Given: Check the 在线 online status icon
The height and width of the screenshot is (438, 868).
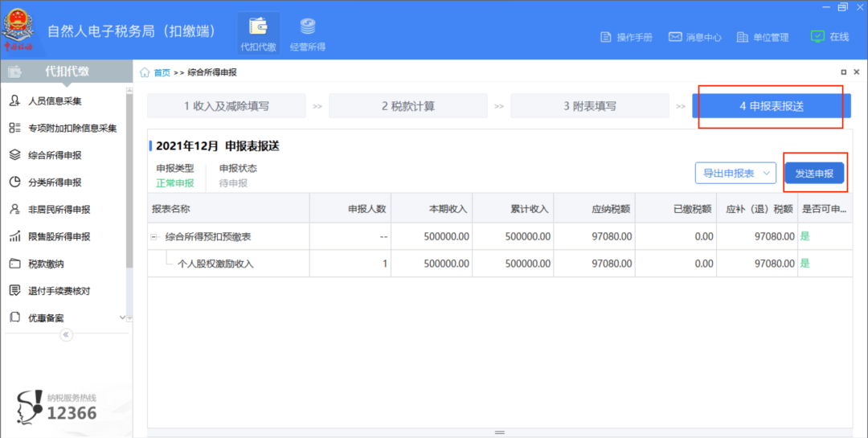Looking at the screenshot, I should [817, 36].
